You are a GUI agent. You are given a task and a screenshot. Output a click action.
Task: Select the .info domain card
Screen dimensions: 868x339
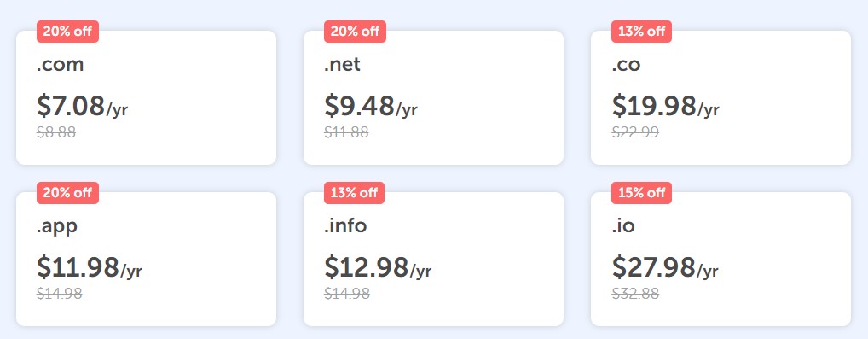(x=433, y=259)
